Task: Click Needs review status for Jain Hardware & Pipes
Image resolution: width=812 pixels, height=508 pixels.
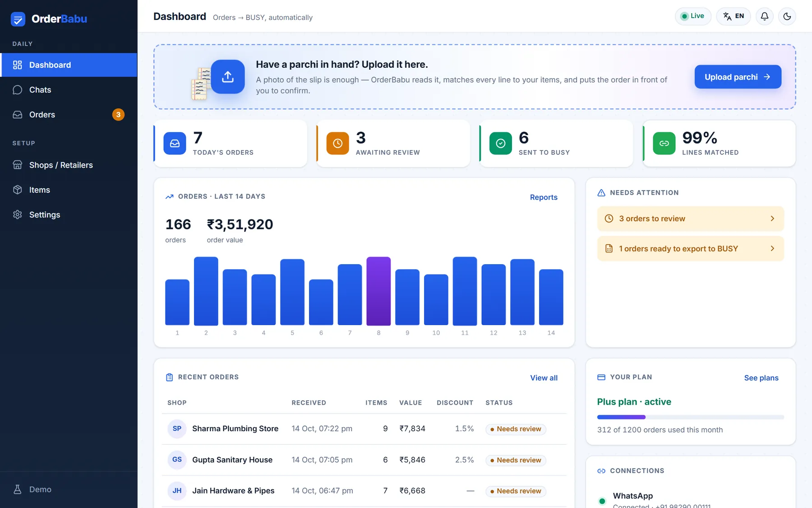Action: (516, 491)
